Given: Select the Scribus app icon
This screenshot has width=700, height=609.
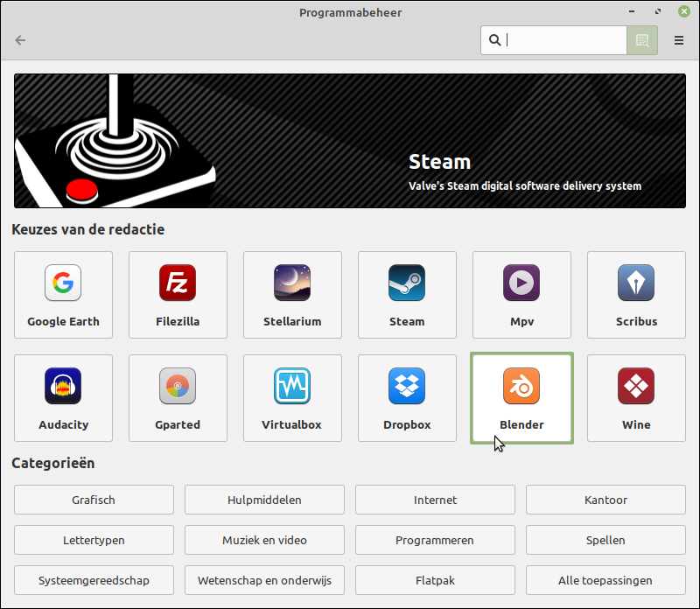Looking at the screenshot, I should coord(636,283).
